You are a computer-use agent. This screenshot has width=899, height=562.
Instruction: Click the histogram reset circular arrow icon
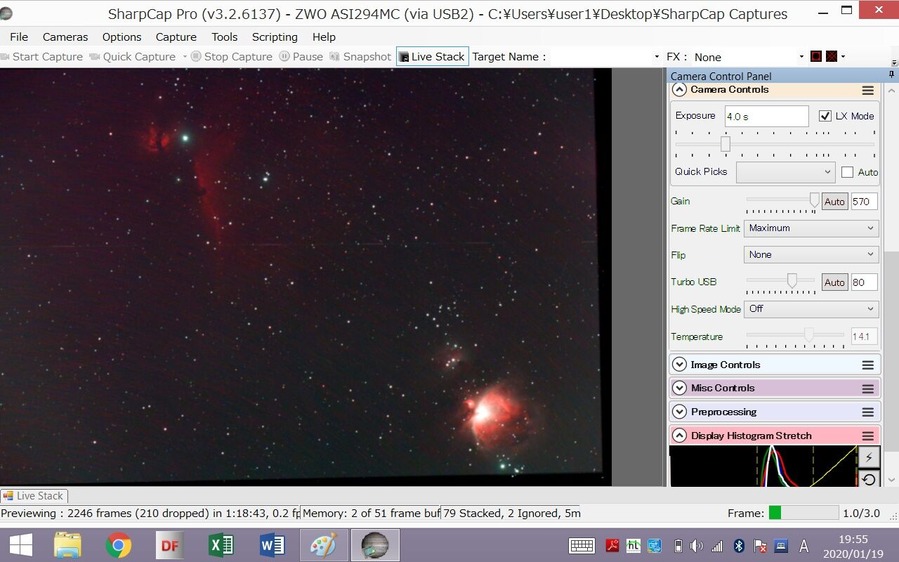coord(869,479)
